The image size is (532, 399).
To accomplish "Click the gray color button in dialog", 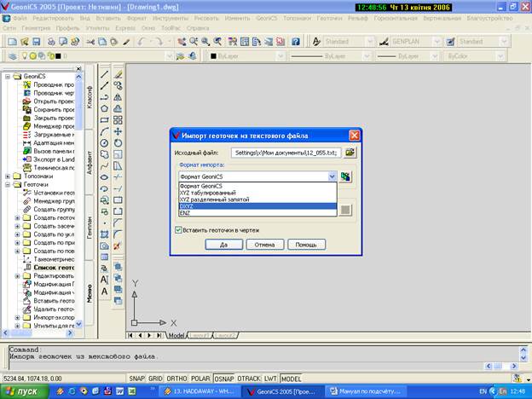I will pyautogui.click(x=345, y=210).
